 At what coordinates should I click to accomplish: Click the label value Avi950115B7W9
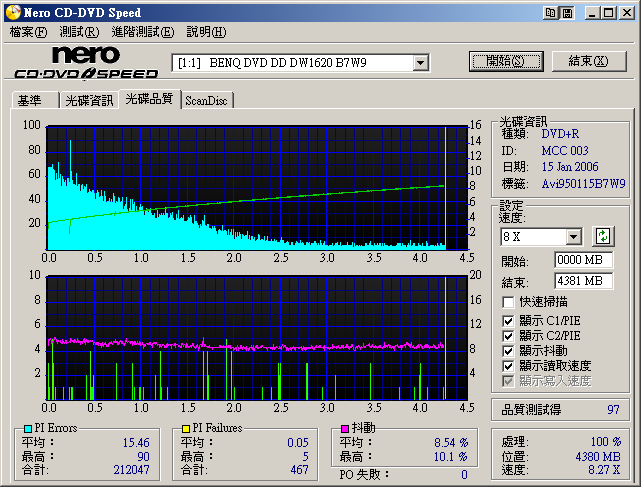(x=583, y=184)
